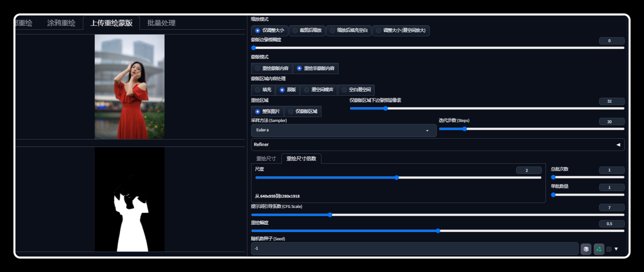Viewport: 644px width, 272px height.
Task: Switch to 批量处理 tab
Action: click(161, 23)
